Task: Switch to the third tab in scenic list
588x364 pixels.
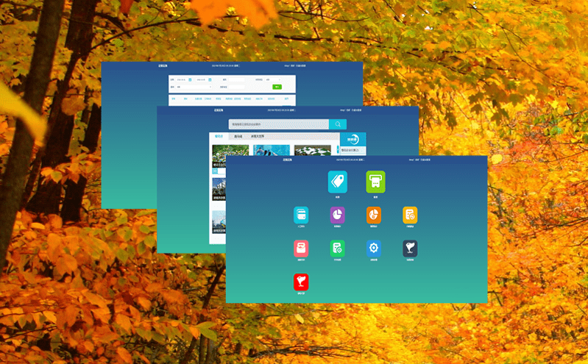Action: (x=258, y=137)
